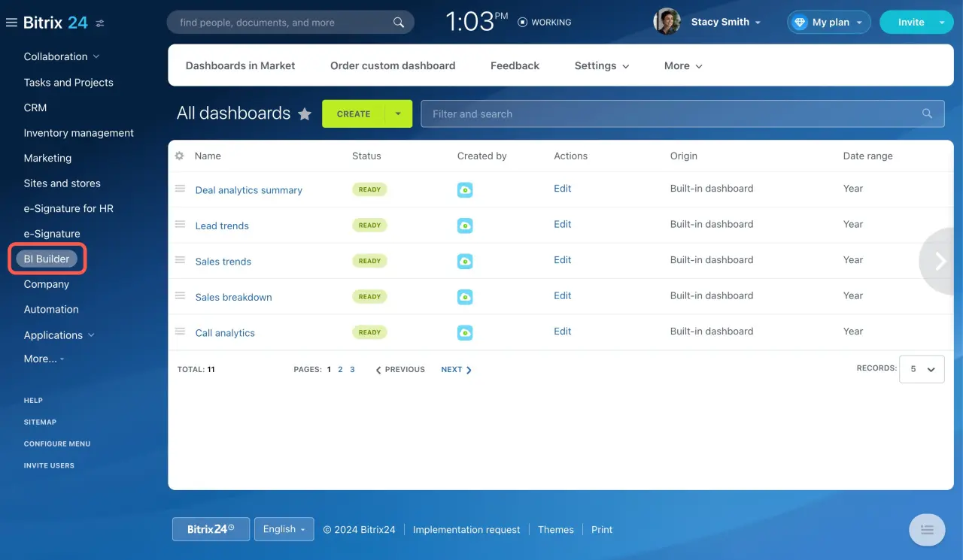Edit the Call analytics dashboard
The image size is (963, 560).
pos(562,331)
